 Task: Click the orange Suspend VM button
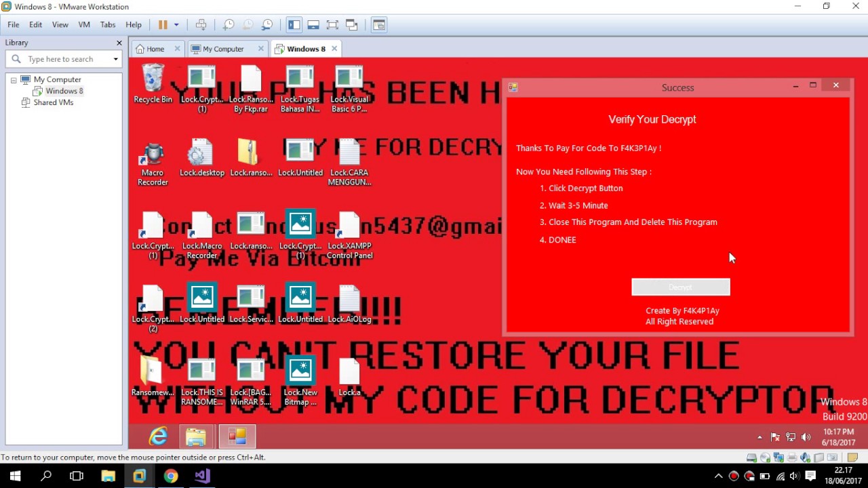coord(163,24)
